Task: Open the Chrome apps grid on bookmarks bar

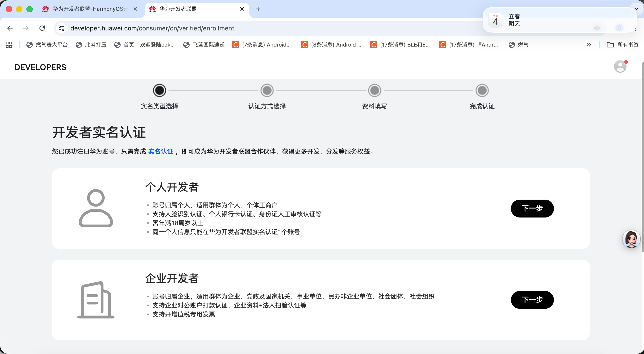Action: point(9,45)
